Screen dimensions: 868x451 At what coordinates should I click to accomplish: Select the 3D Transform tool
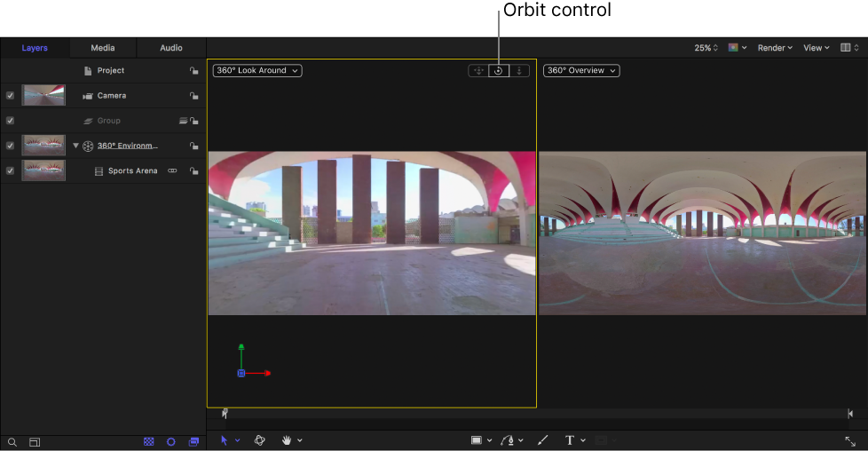[260, 440]
